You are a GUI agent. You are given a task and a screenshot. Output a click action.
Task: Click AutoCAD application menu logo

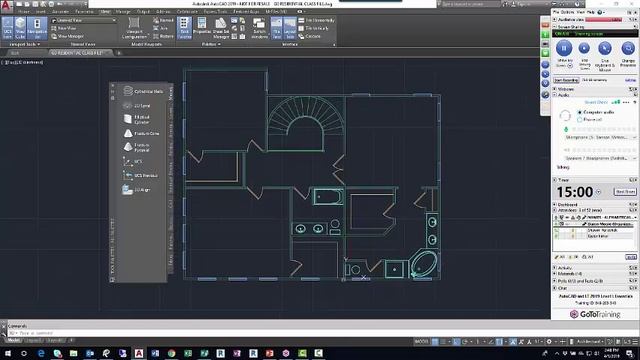click(6, 5)
